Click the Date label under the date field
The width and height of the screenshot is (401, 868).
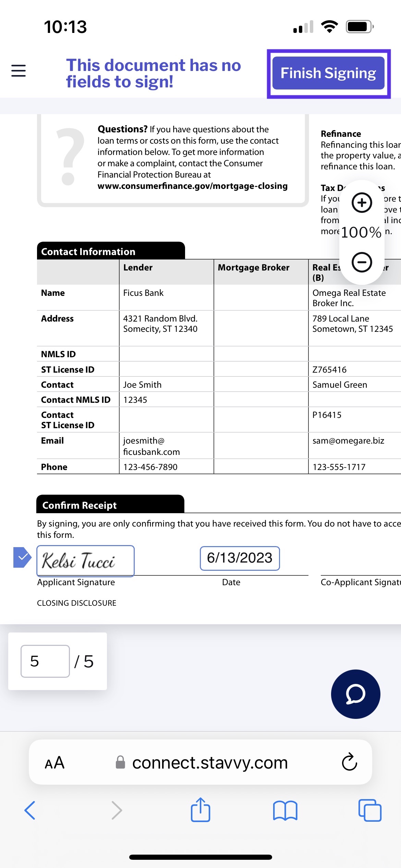[231, 582]
